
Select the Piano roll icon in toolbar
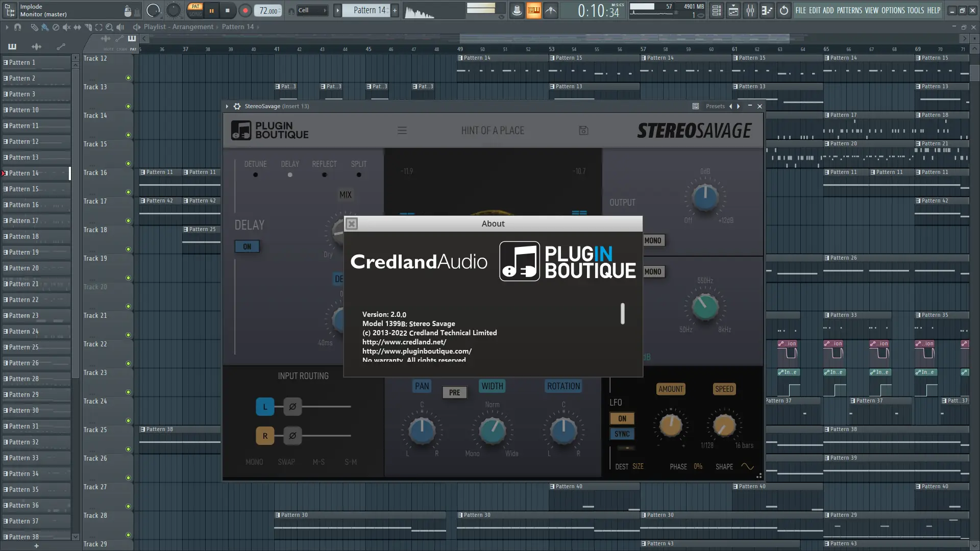(767, 10)
